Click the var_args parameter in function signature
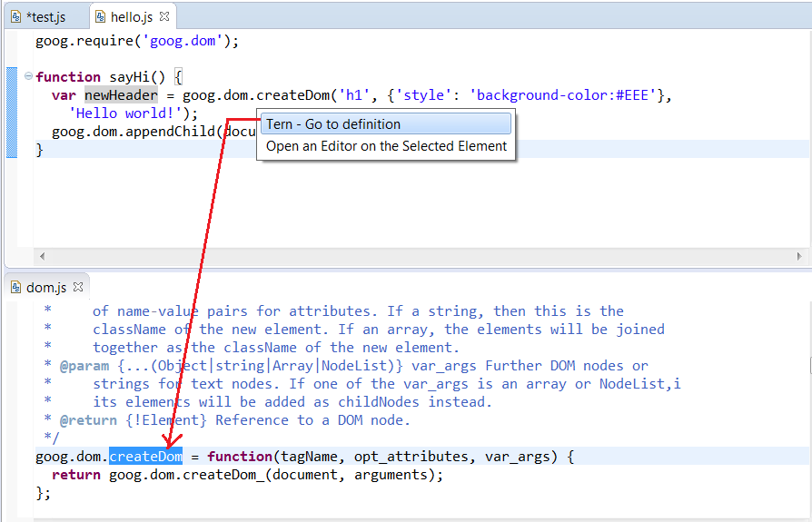Screen dimensions: 812x522 point(518,457)
